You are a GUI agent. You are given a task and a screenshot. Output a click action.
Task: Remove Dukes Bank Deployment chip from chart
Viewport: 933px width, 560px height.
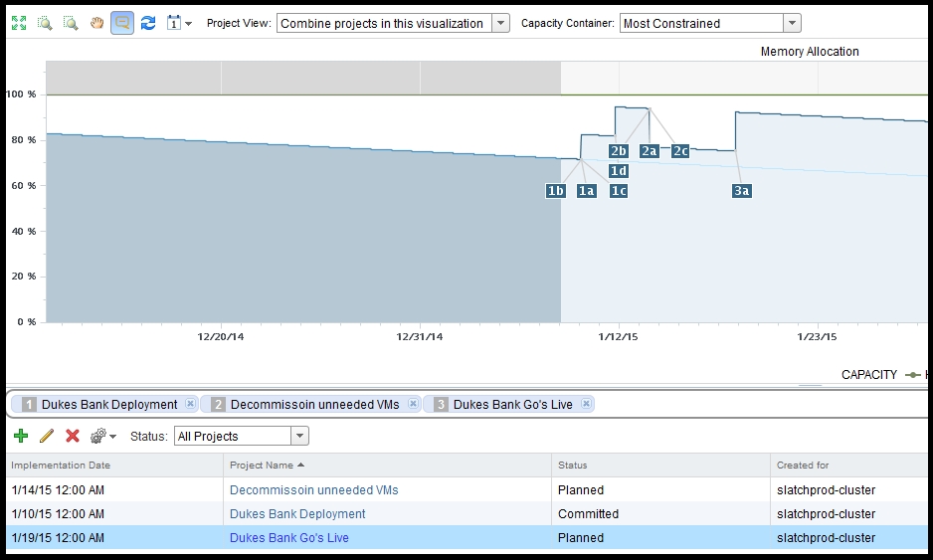pos(190,404)
